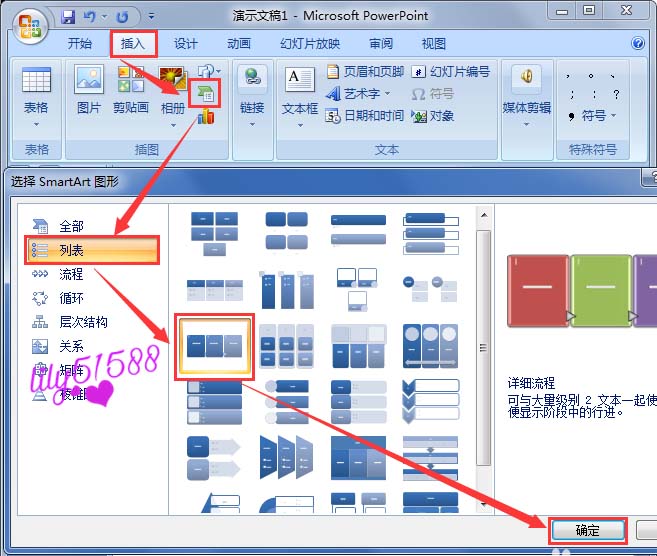Choose the three vertical bars list layout
The height and width of the screenshot is (556, 657).
pyautogui.click(x=287, y=290)
